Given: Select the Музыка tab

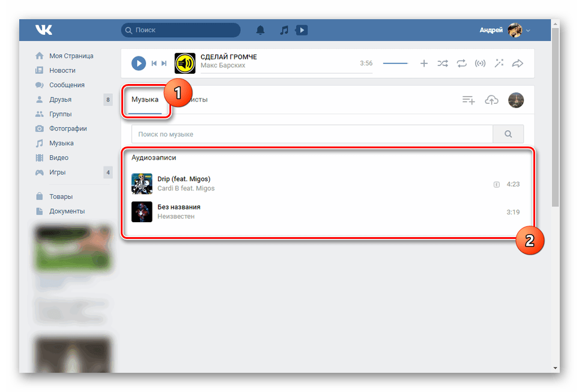Looking at the screenshot, I should pos(145,99).
